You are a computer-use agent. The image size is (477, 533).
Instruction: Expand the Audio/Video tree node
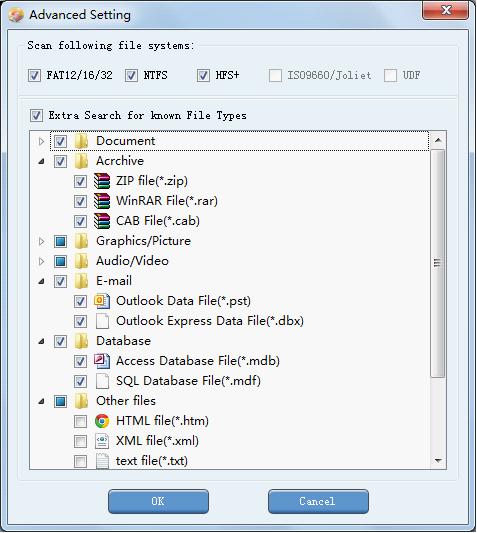[x=41, y=261]
